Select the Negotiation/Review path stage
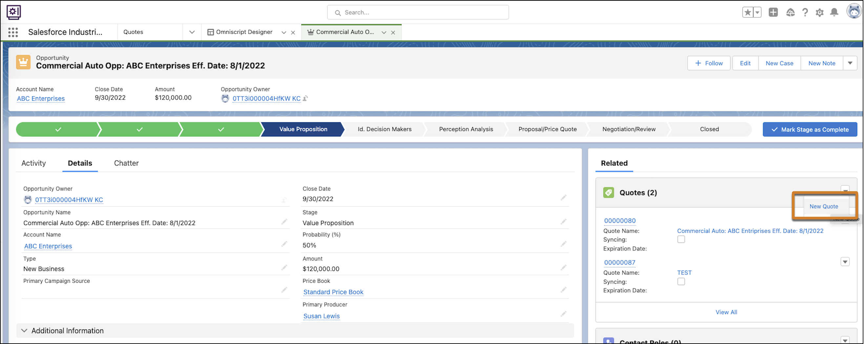The height and width of the screenshot is (344, 868). coord(629,129)
